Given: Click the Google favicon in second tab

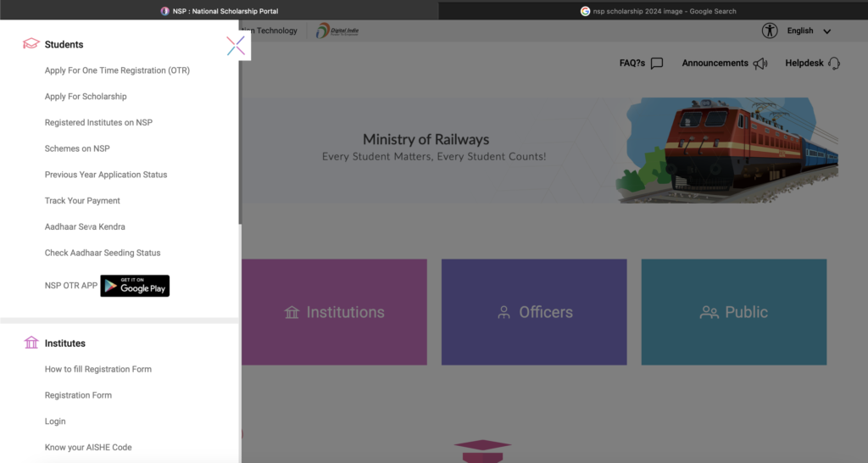Looking at the screenshot, I should point(585,11).
